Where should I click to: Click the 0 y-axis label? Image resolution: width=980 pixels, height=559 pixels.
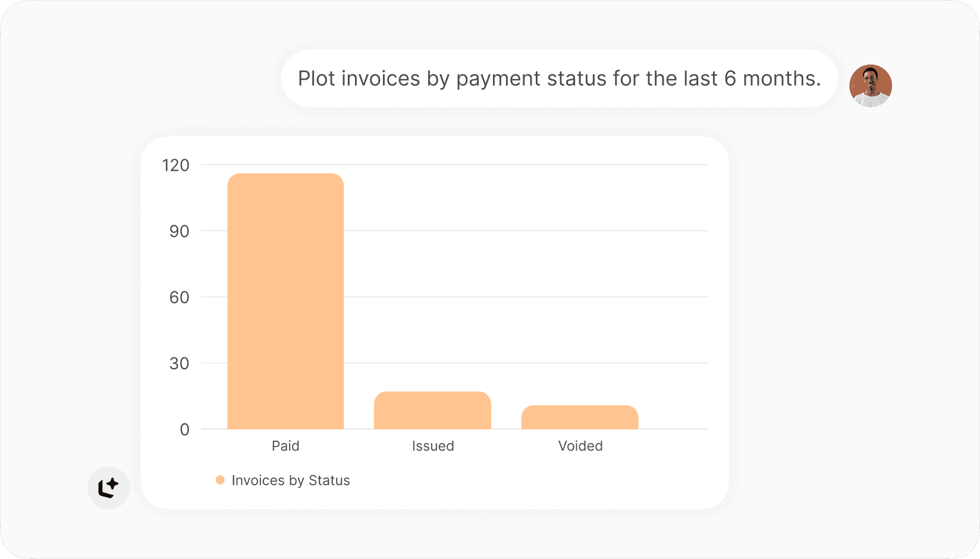pos(184,429)
